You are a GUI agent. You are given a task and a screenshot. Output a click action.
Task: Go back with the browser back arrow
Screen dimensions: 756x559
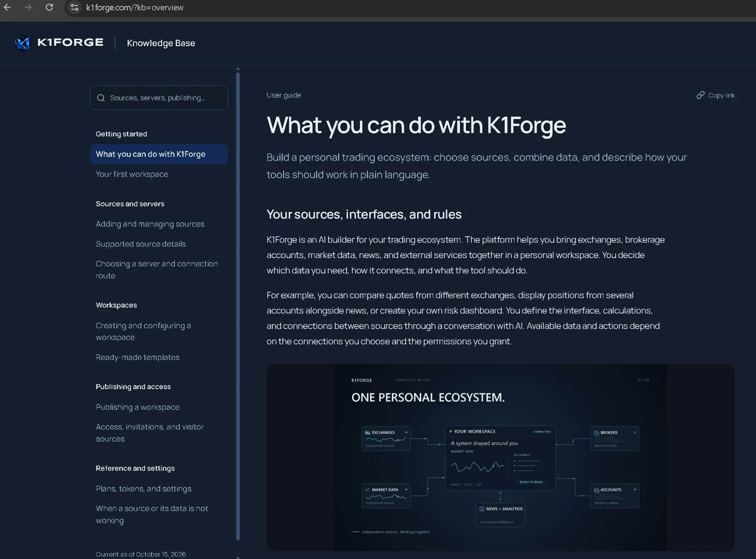tap(7, 7)
